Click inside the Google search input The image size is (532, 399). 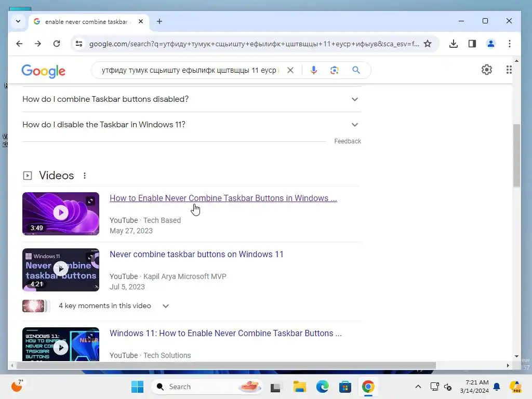tap(189, 70)
